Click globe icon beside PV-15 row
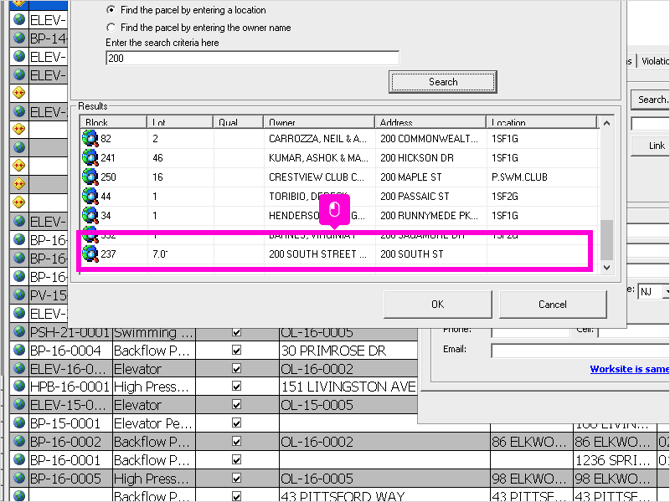This screenshot has width=670, height=502. [19, 294]
